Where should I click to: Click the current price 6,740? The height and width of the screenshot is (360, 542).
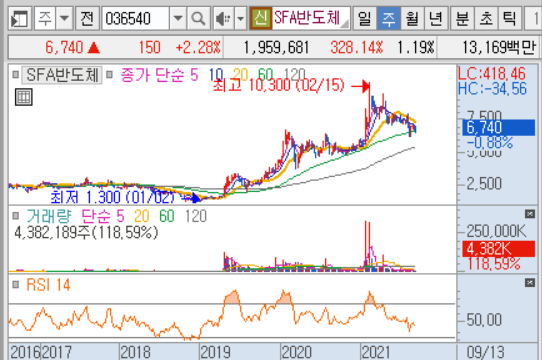(x=64, y=47)
